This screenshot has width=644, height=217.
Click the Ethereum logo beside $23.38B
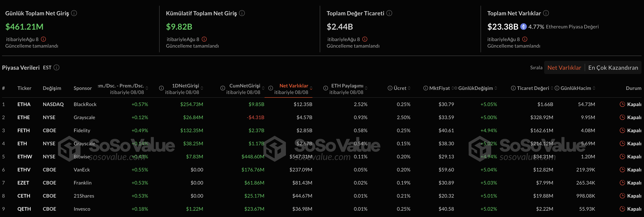point(523,27)
